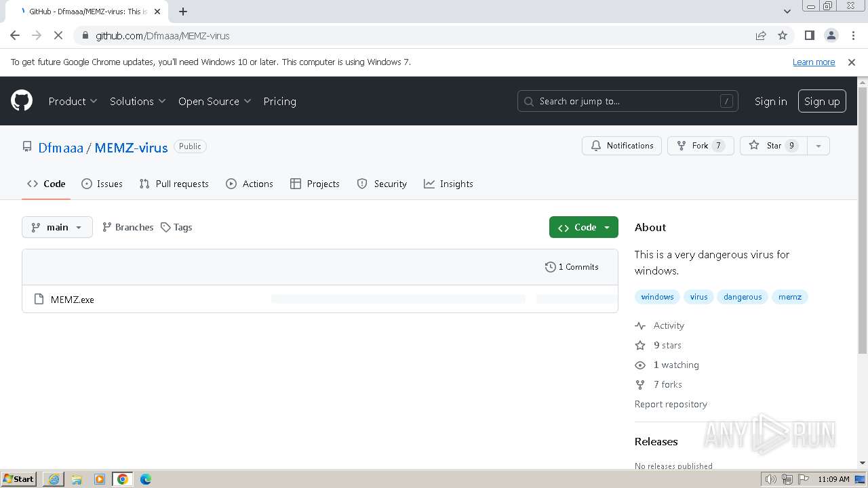Screen dimensions: 868x488
Task: Open the star lists dropdown arrow
Action: pos(818,146)
